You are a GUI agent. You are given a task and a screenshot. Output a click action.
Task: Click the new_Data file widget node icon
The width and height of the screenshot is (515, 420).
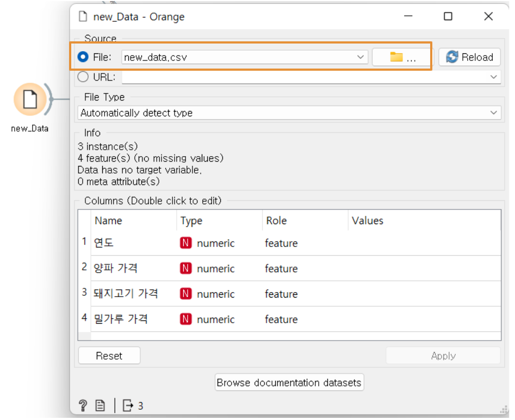[x=30, y=99]
